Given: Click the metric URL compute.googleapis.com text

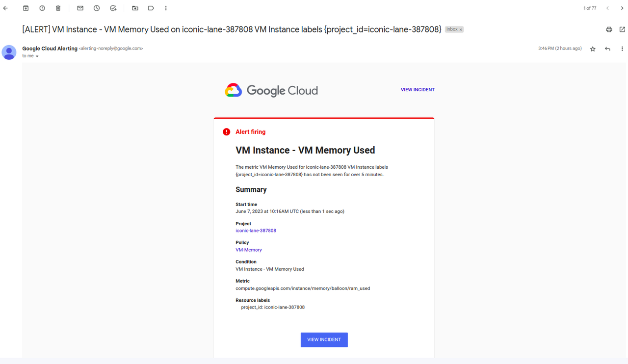Looking at the screenshot, I should (x=303, y=288).
